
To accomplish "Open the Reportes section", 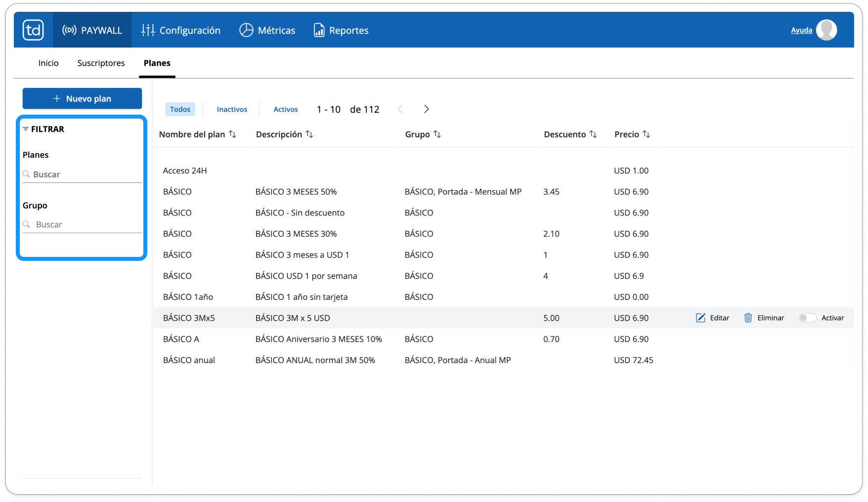I will click(x=341, y=30).
